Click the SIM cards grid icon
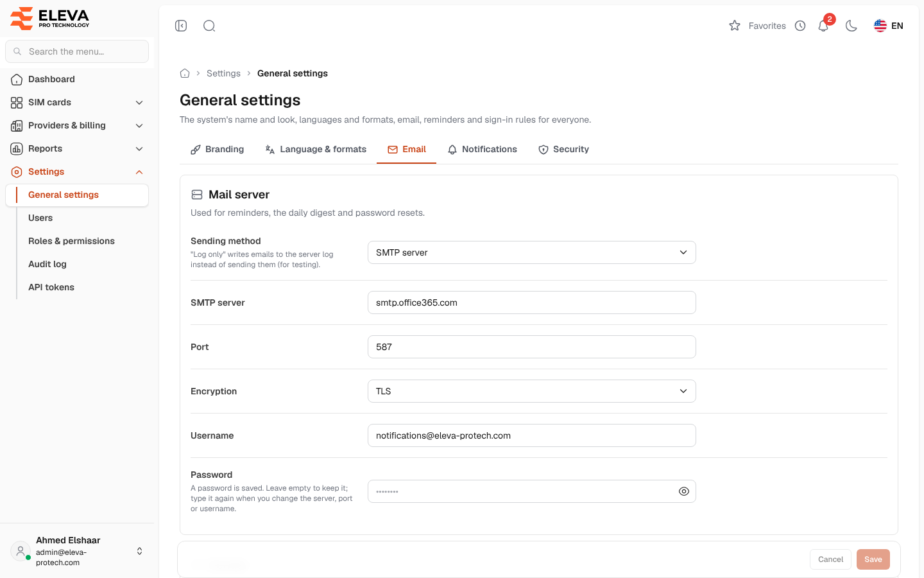The image size is (924, 578). tap(17, 103)
